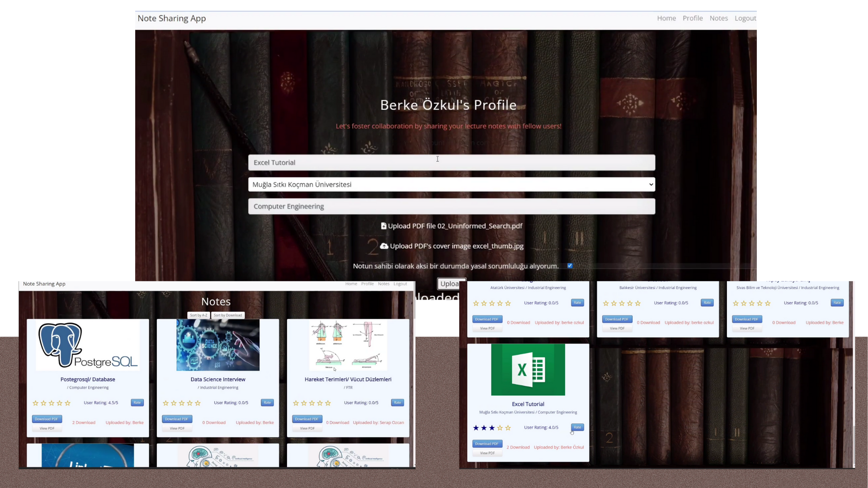
Task: Click the Excel Tutorial card title text
Action: (528, 404)
